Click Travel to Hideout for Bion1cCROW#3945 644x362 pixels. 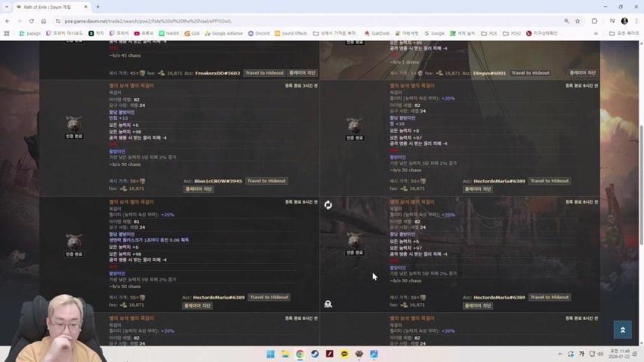(x=267, y=180)
